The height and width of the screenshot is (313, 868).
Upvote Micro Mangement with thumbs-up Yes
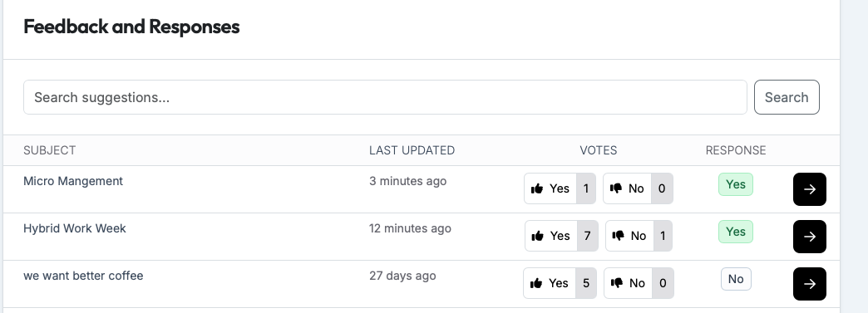pos(560,188)
